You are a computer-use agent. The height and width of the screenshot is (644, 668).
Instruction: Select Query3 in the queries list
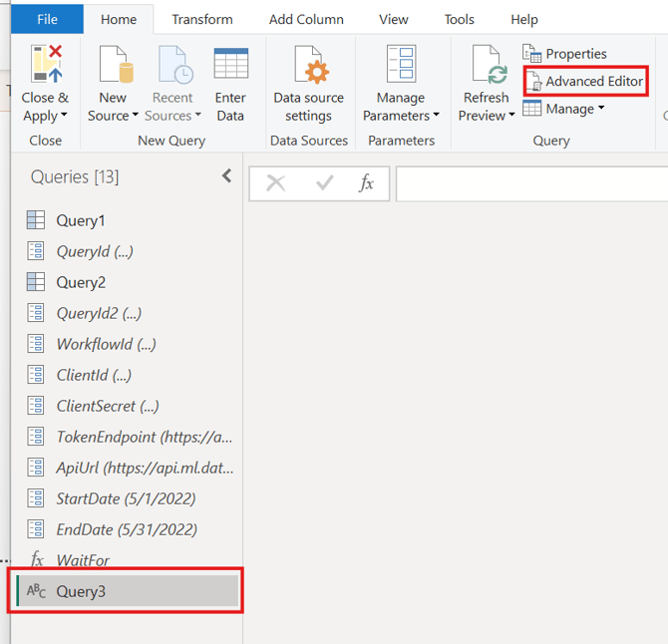tap(80, 591)
